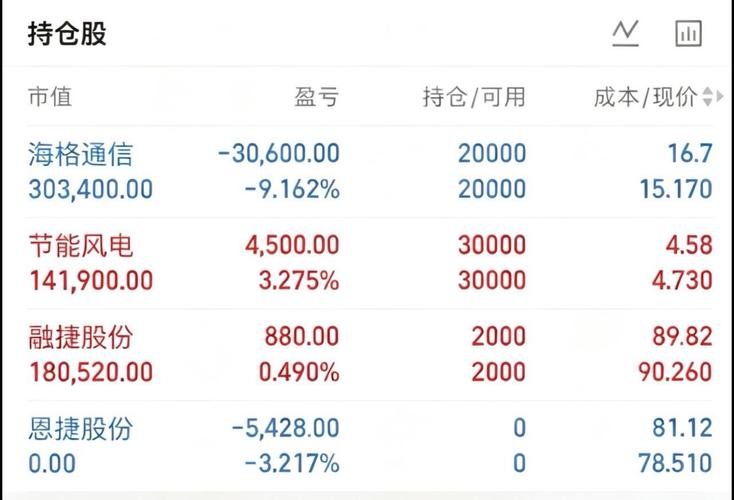Open 海格通信 stock details
Screen dimensions: 734x500
pos(370,171)
